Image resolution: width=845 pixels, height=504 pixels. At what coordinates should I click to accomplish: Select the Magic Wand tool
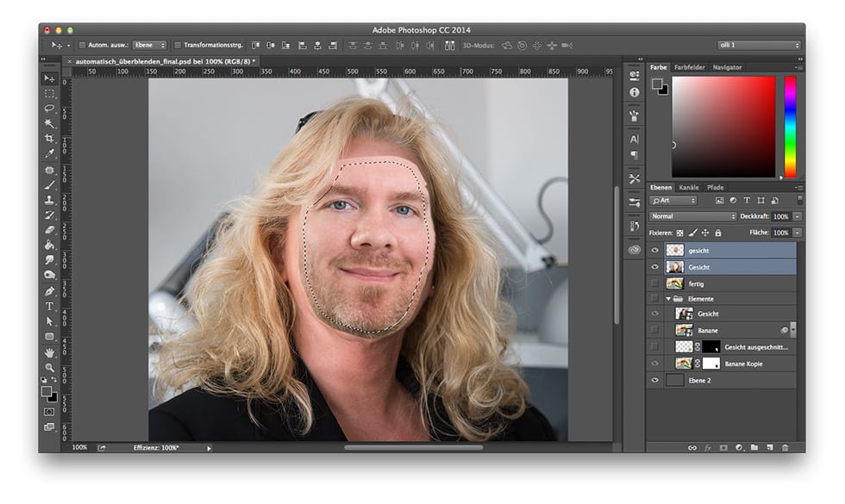point(49,123)
